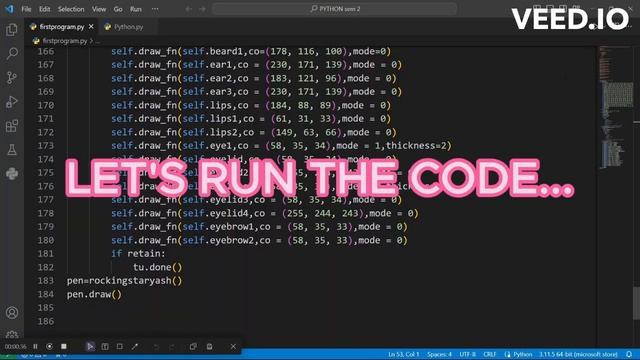Open the Selection menu
The image size is (640, 360).
[71, 9]
